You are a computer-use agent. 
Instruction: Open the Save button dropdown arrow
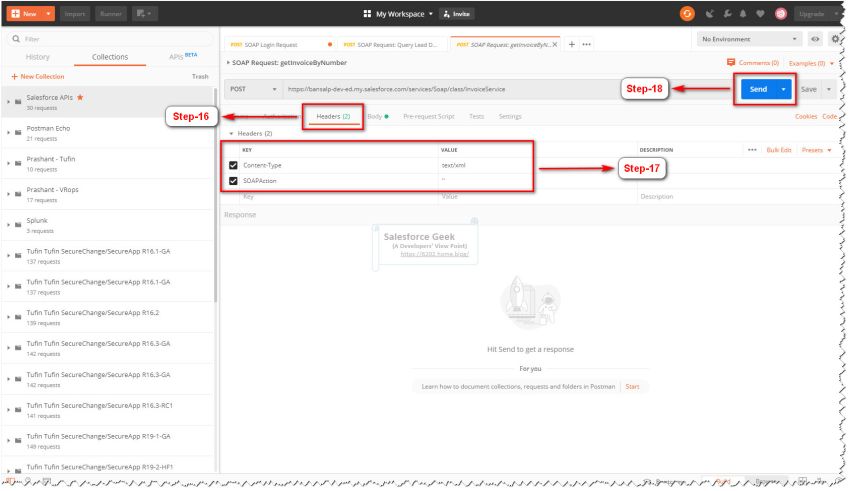tap(829, 89)
